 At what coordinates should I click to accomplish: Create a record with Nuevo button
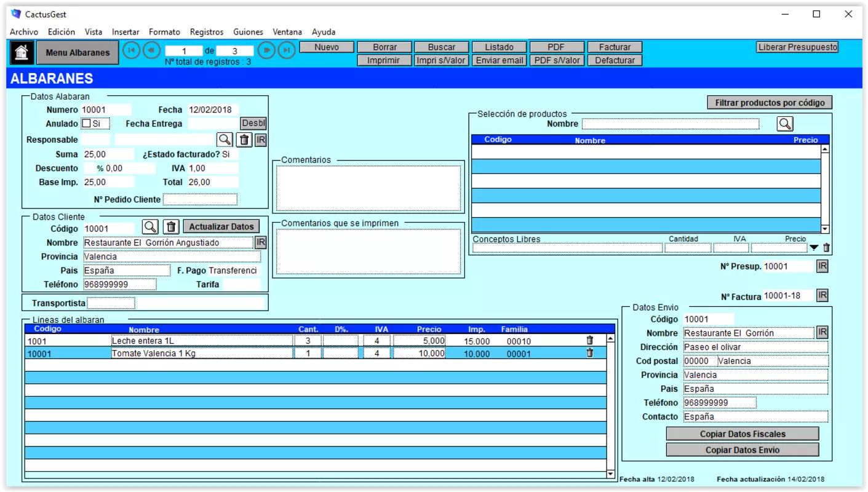[x=327, y=47]
